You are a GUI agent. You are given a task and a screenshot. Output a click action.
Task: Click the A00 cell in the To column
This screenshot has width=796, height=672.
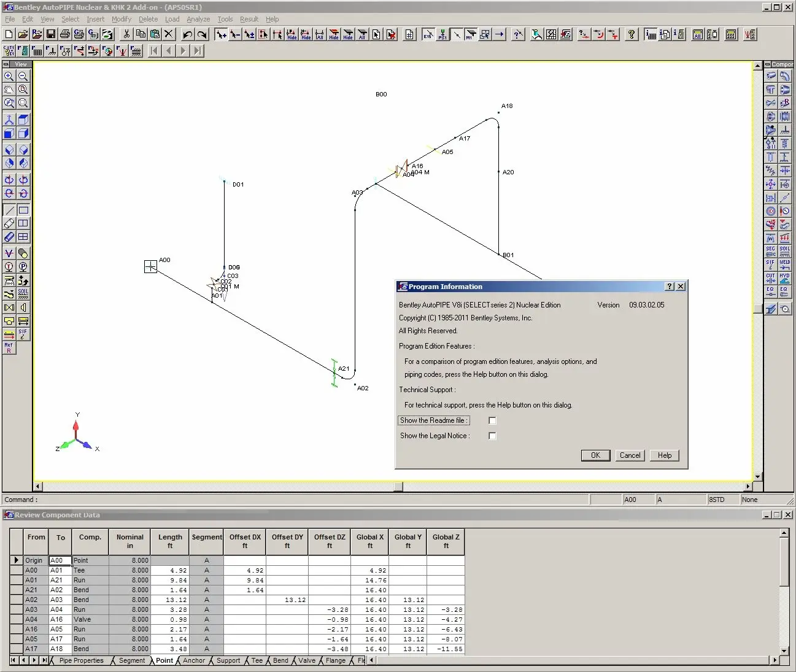tap(60, 560)
